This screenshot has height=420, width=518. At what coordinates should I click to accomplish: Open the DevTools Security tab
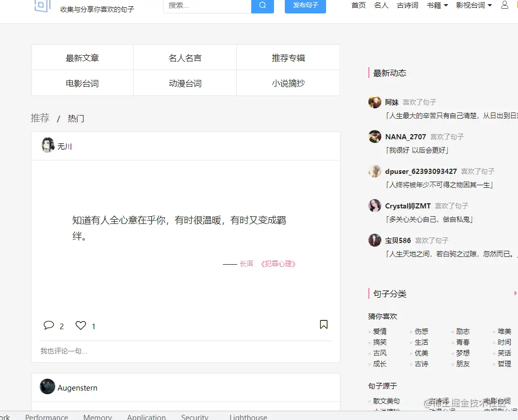point(195,417)
